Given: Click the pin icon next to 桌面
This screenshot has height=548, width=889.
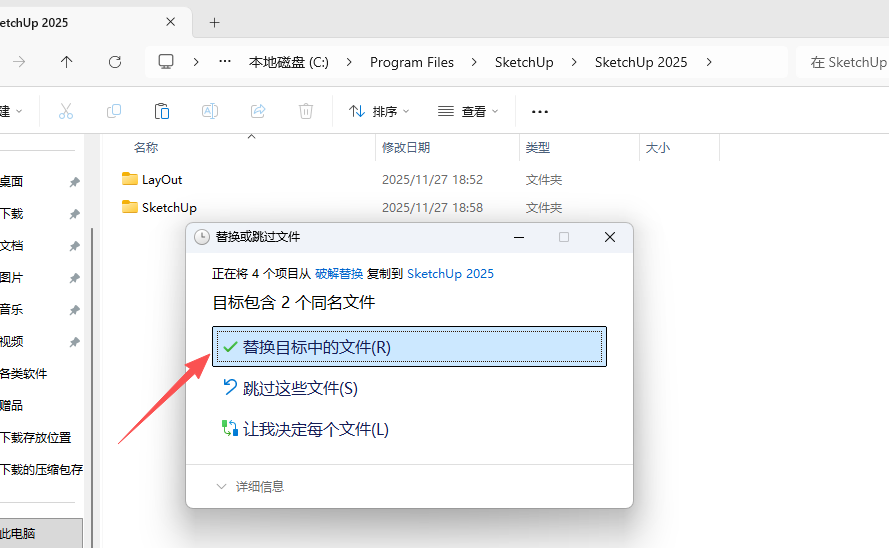Looking at the screenshot, I should click(x=74, y=182).
